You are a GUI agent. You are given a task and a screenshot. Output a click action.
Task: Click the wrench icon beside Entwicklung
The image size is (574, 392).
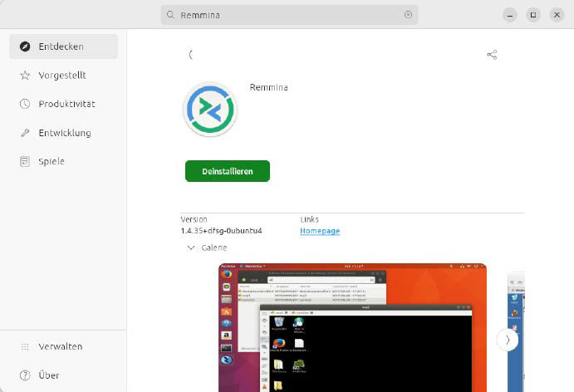(x=25, y=133)
